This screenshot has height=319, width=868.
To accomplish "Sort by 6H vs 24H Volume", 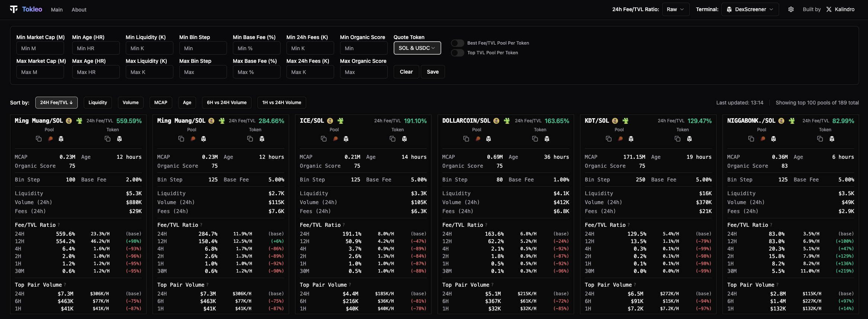I will (227, 103).
